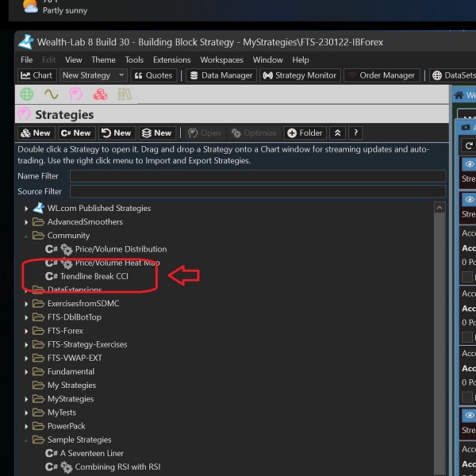Open DataSets from the toolbar
The image size is (476, 476).
tap(454, 75)
